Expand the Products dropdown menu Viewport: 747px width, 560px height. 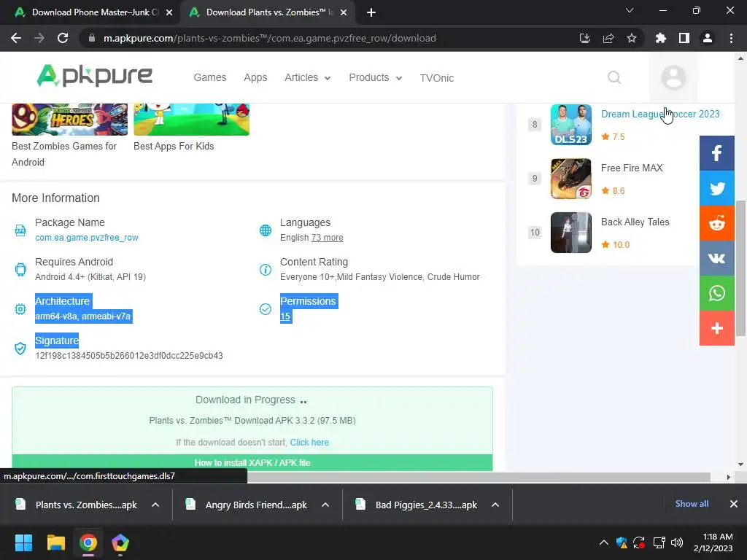pos(376,77)
